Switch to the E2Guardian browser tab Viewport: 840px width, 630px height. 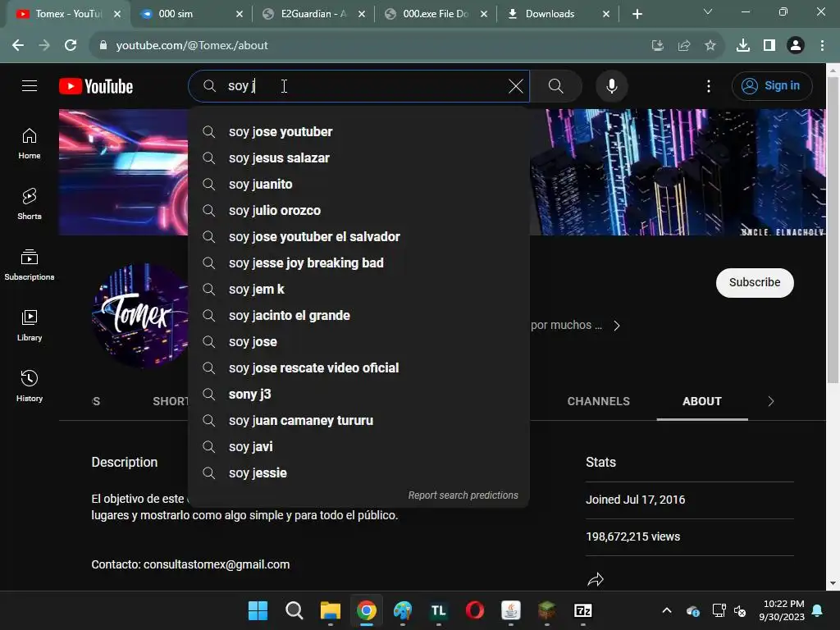pos(314,14)
